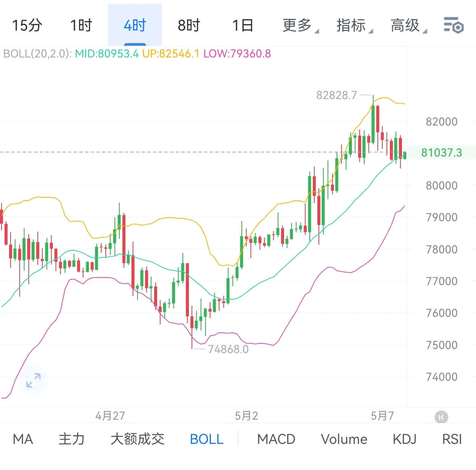
Task: Toggle the 大额成交 indicator
Action: coord(138,439)
